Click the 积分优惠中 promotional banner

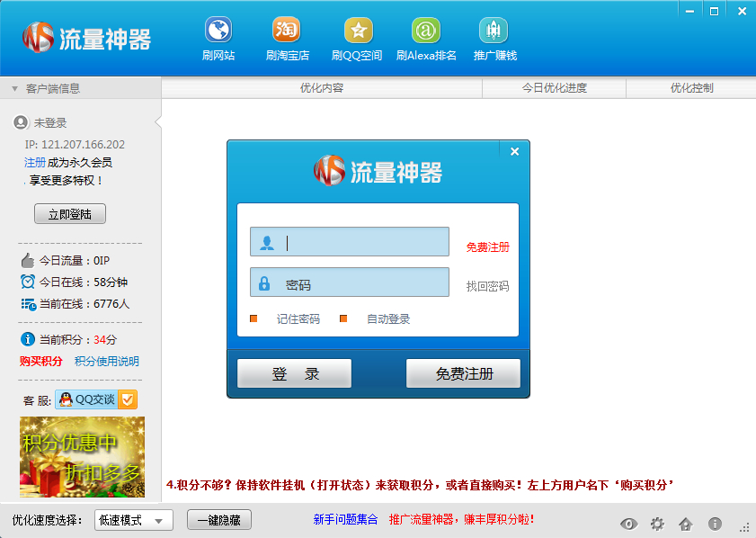tap(82, 457)
